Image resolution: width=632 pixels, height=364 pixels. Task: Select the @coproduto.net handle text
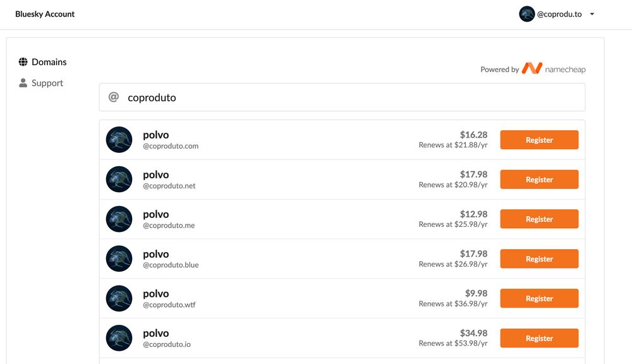[x=169, y=186]
